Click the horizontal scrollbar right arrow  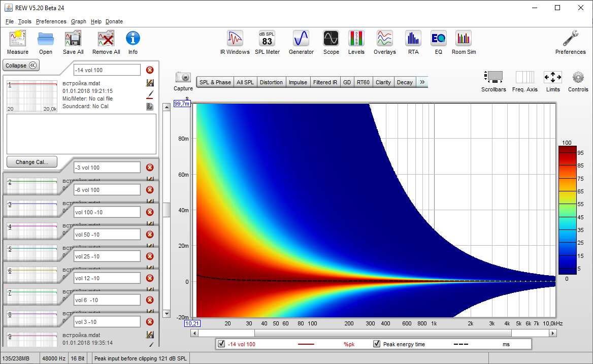553,333
